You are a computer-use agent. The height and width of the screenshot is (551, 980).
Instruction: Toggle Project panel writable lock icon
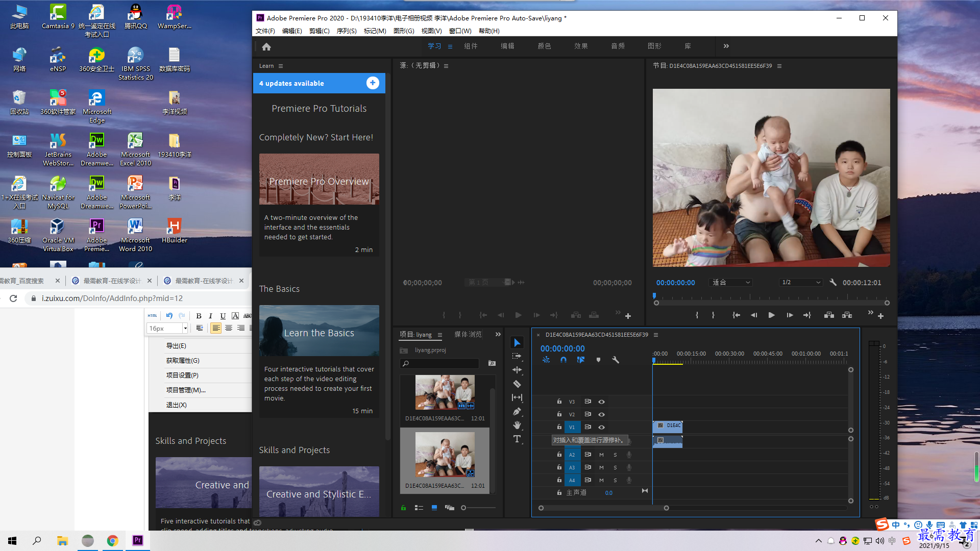[404, 508]
